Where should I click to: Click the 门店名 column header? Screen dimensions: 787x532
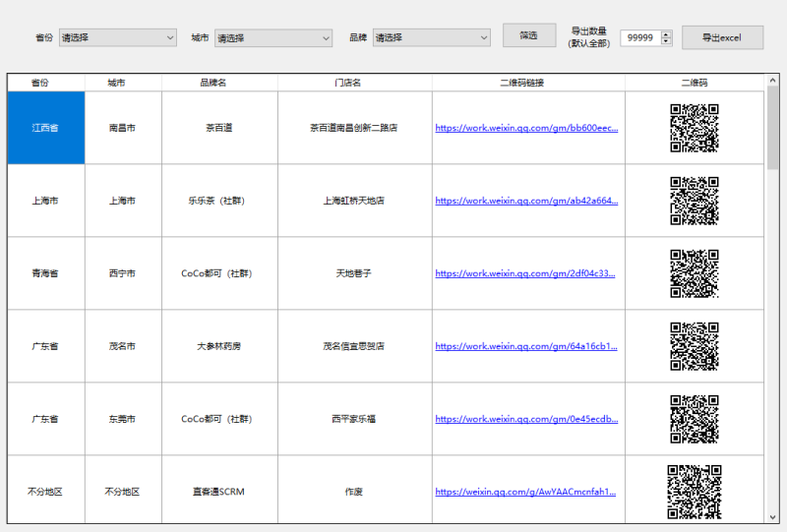coord(355,83)
